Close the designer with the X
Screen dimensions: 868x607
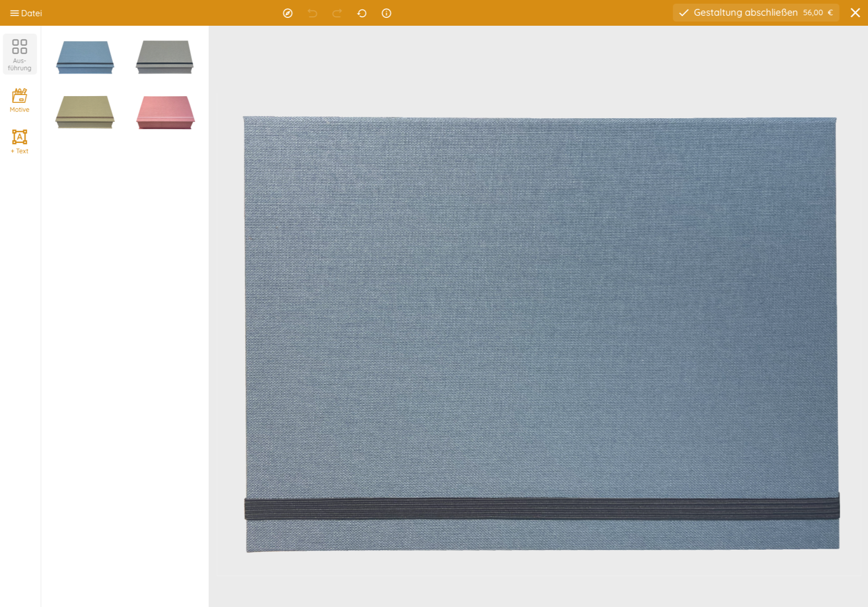(855, 13)
